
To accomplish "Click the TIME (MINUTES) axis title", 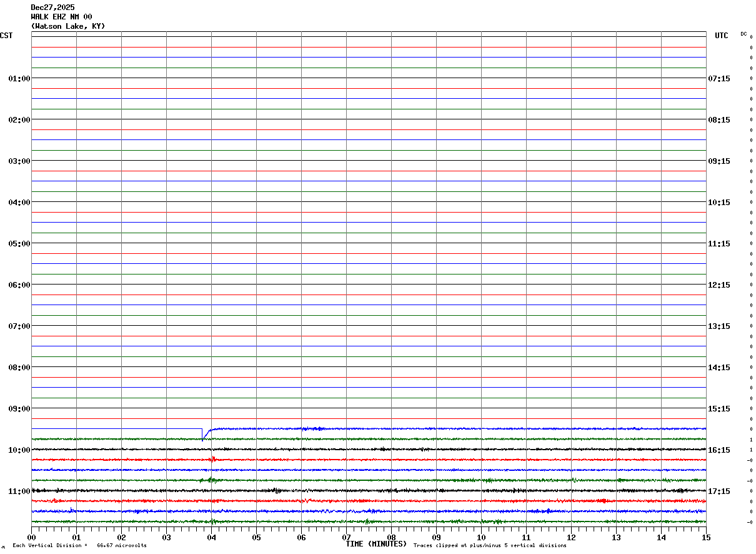I will click(x=376, y=544).
